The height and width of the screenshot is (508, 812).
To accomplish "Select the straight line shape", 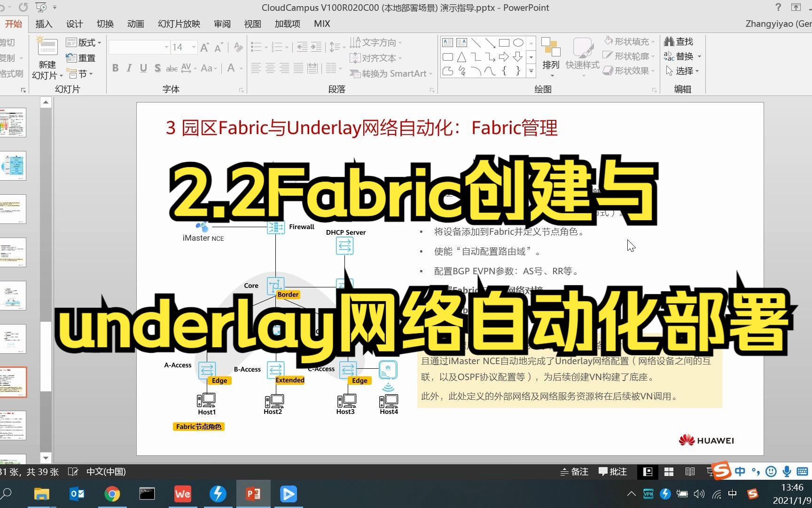I will pyautogui.click(x=476, y=43).
